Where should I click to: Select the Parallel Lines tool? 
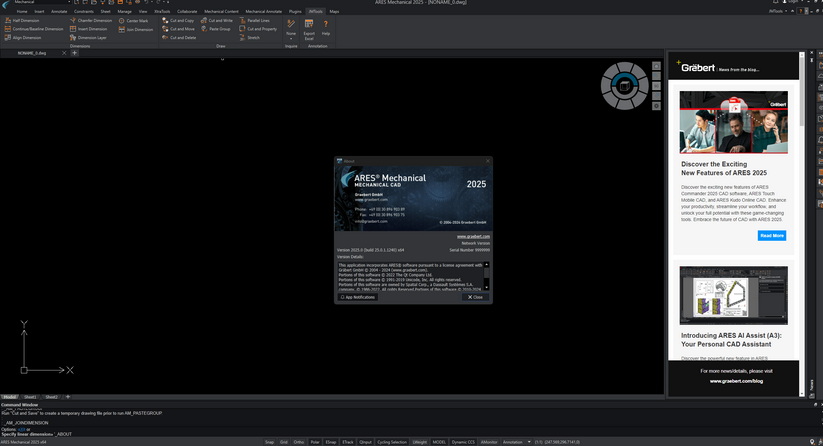point(255,20)
